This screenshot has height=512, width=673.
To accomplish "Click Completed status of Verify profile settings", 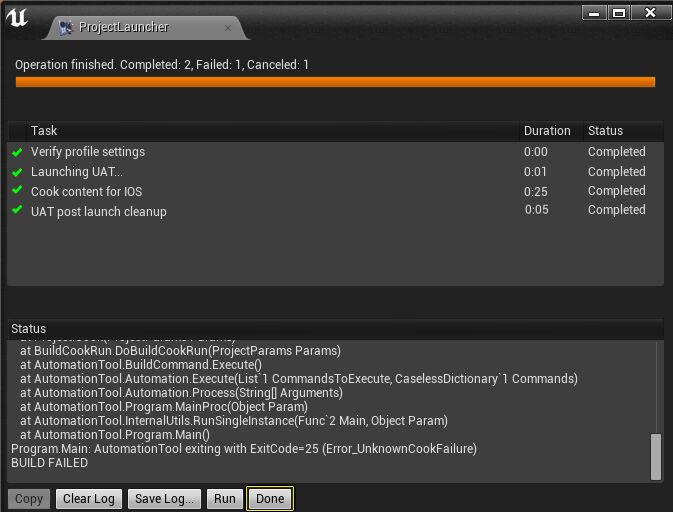I will (616, 152).
